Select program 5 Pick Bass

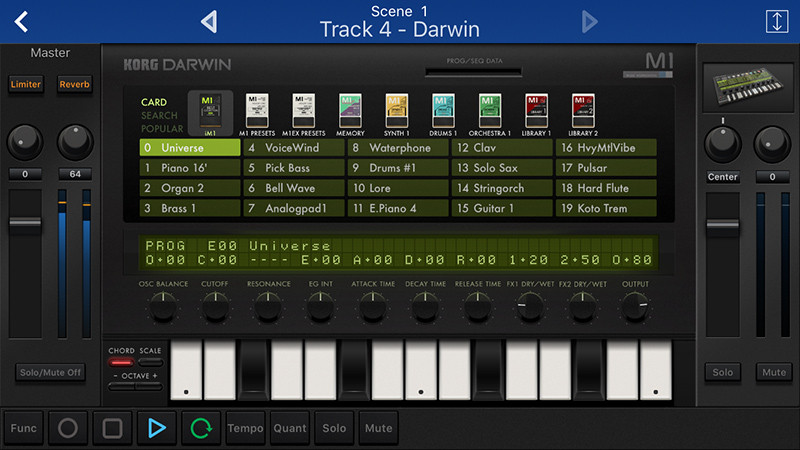(294, 168)
